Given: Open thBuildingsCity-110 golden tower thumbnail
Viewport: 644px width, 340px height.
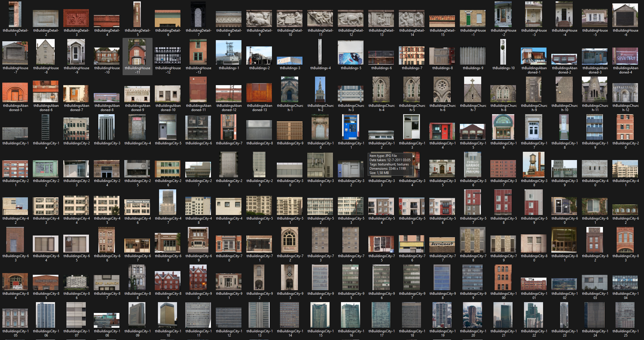Looking at the screenshot, I should tap(168, 315).
